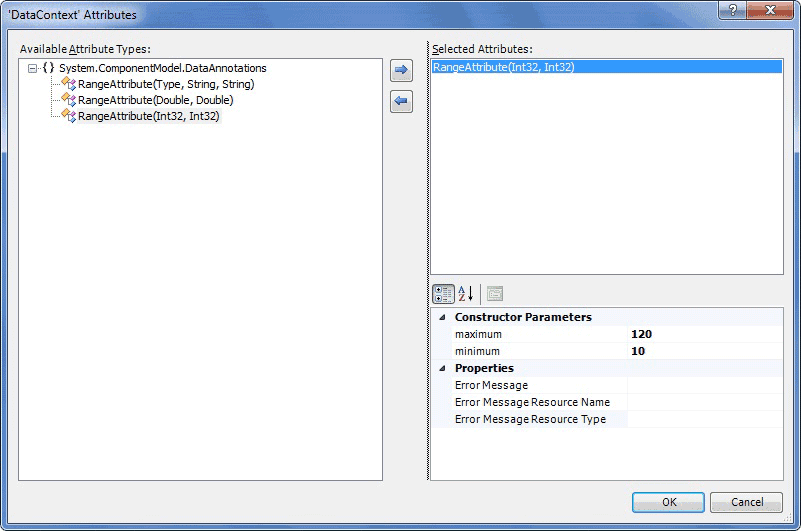Click the remove attribute left arrow button

401,101
